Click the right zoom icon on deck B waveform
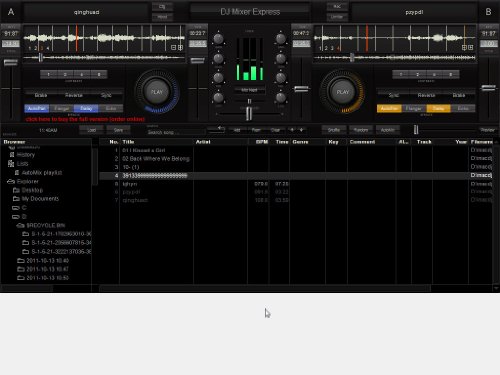This screenshot has height=375, width=500. click(471, 48)
